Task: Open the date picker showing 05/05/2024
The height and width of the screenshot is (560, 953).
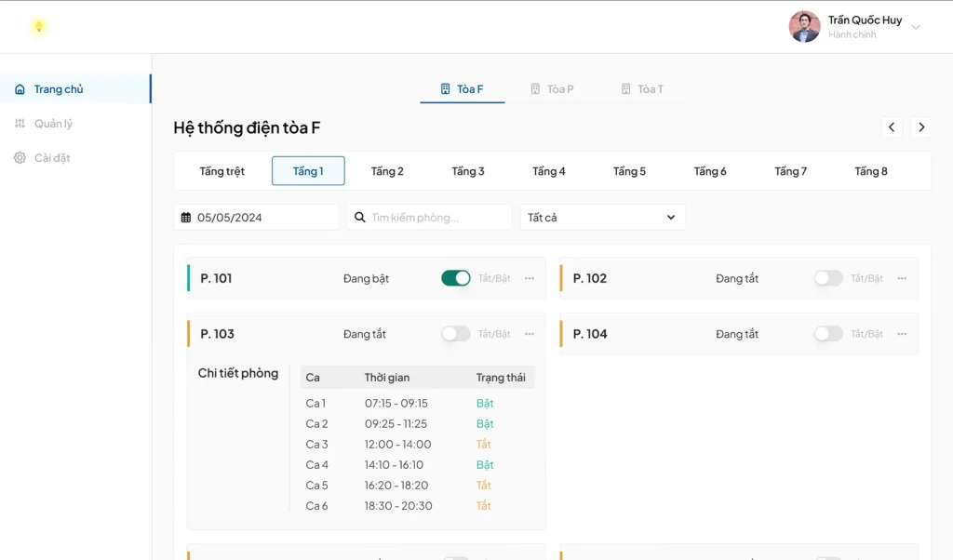Action: click(256, 218)
